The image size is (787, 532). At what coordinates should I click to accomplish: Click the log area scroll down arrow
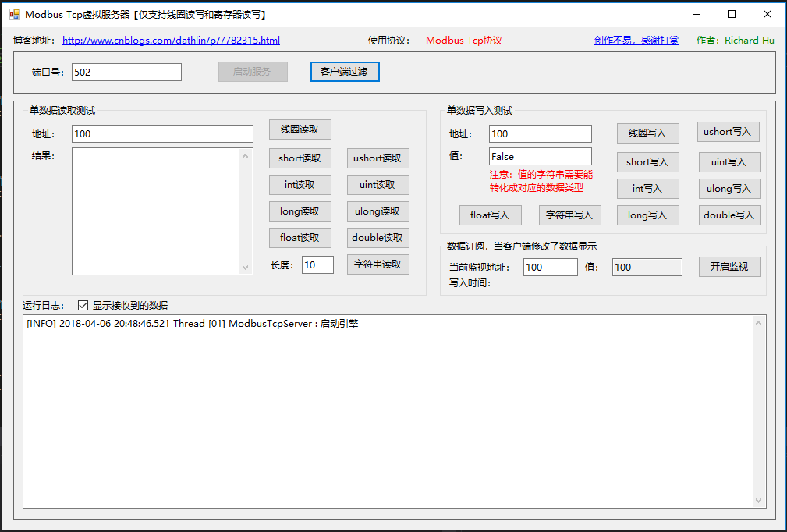pyautogui.click(x=758, y=500)
